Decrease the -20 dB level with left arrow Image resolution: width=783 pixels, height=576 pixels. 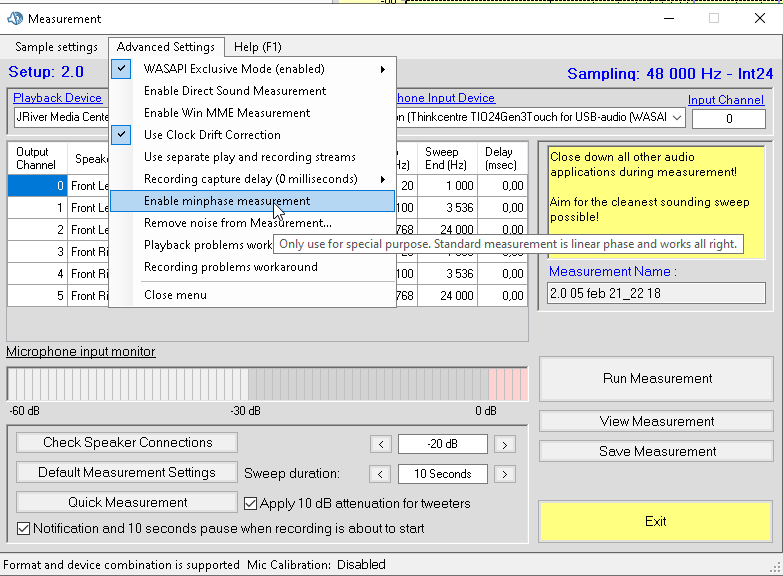pos(380,444)
